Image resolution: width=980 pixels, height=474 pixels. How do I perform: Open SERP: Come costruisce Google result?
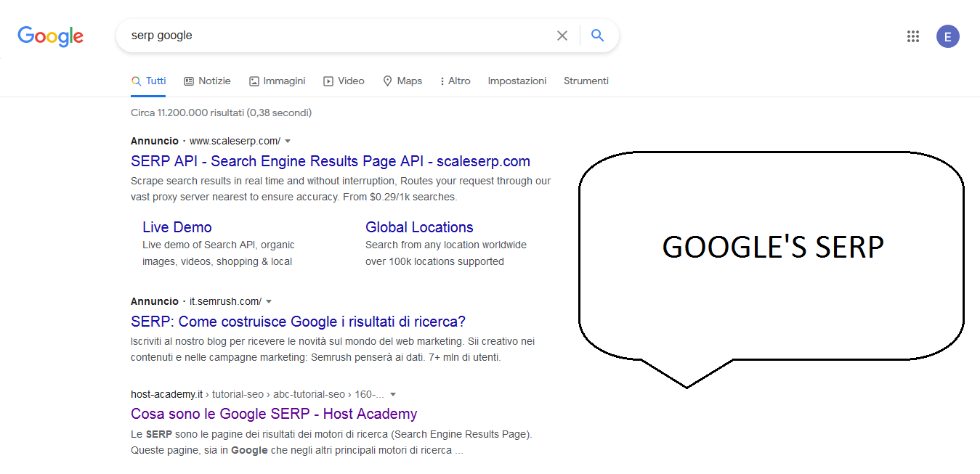click(298, 322)
